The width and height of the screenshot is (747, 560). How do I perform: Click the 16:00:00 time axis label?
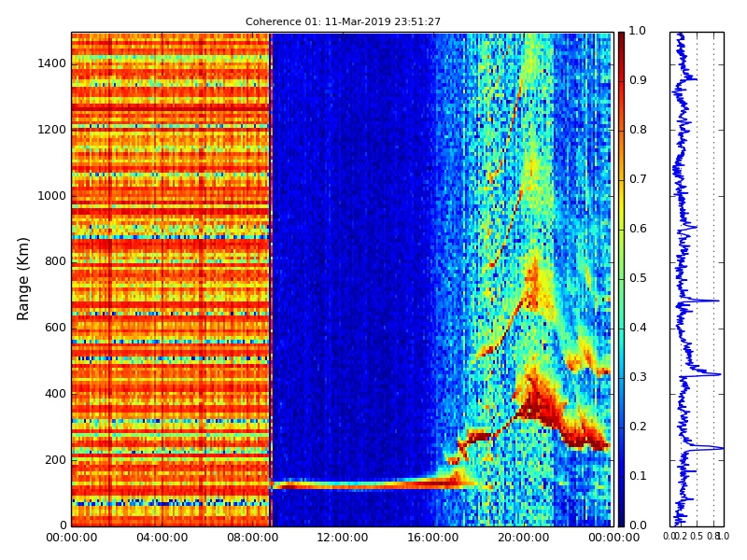coord(433,538)
